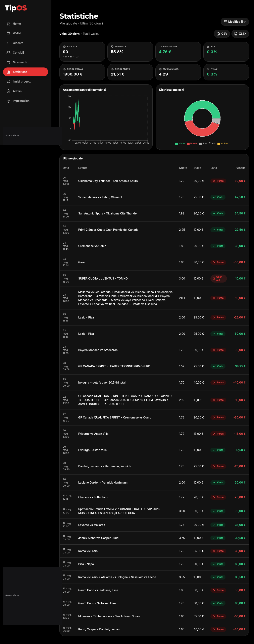
Task: Open I miei progetti link
Action: pos(26,82)
